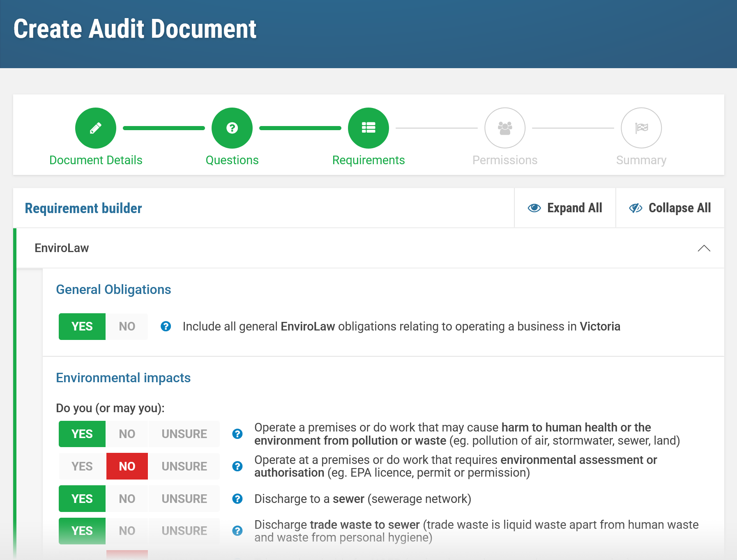
Task: Go to Document Details step label
Action: 96,160
